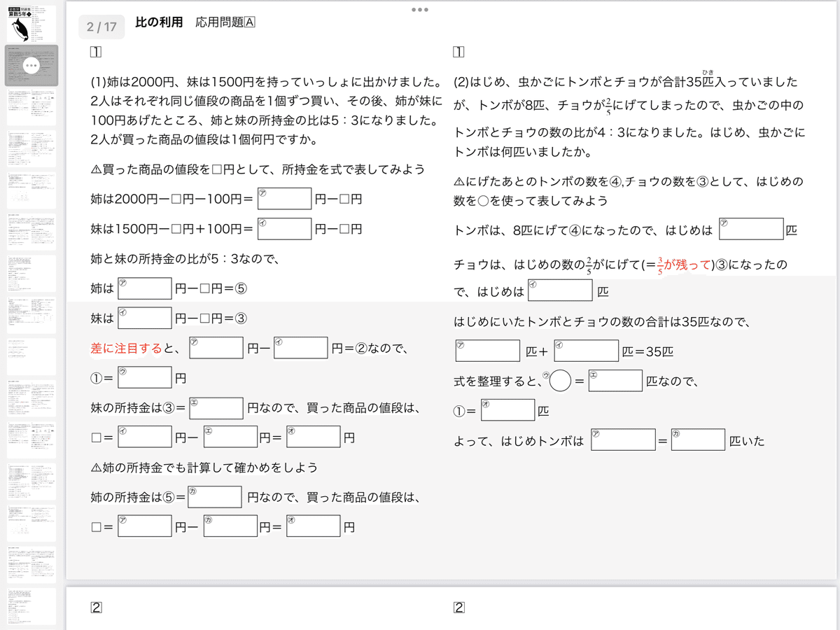Image resolution: width=840 pixels, height=630 pixels.
Task: Click box イ after 妹は1500円ー□円＋100円＝
Action: [284, 229]
